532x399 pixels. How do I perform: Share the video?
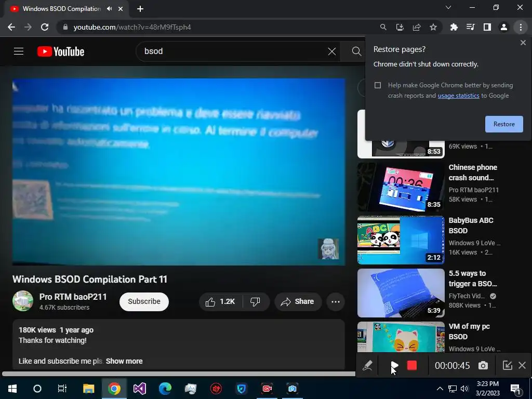298,302
